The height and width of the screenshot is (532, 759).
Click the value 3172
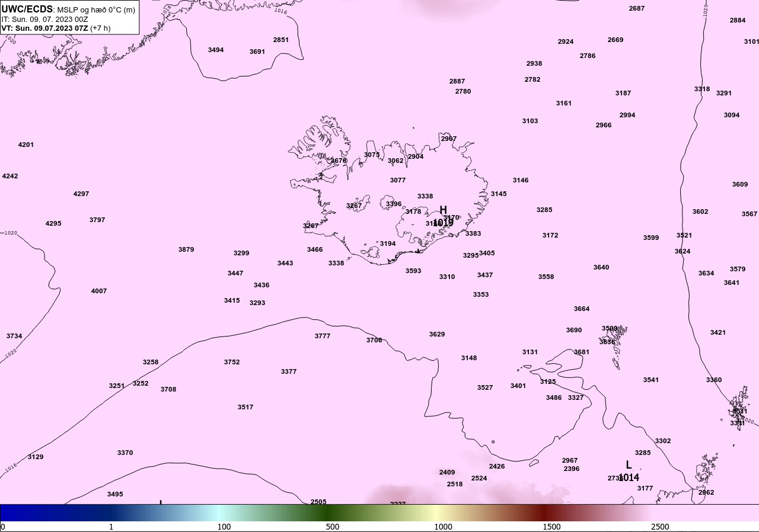click(550, 235)
